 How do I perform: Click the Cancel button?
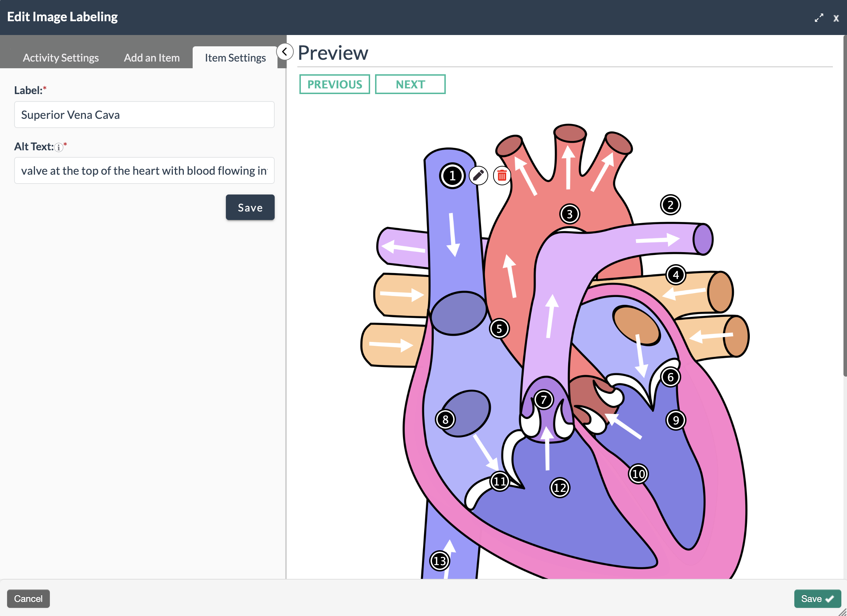pyautogui.click(x=28, y=598)
